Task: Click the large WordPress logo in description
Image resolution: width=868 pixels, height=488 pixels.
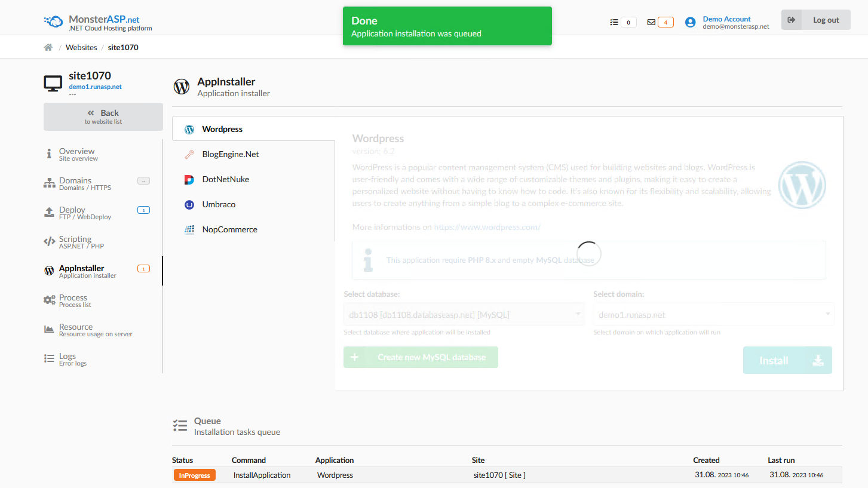Action: [802, 185]
